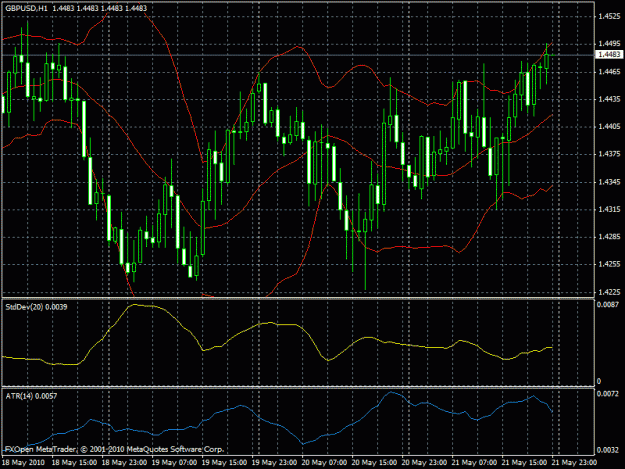Click time axis label 18 May 2010
This screenshot has height=469, width=625.
pyautogui.click(x=23, y=463)
